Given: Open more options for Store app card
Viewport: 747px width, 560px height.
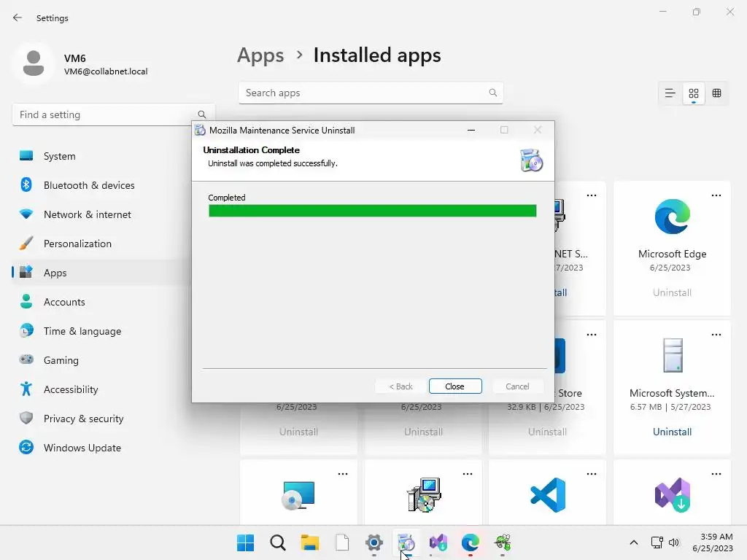Looking at the screenshot, I should tap(592, 335).
